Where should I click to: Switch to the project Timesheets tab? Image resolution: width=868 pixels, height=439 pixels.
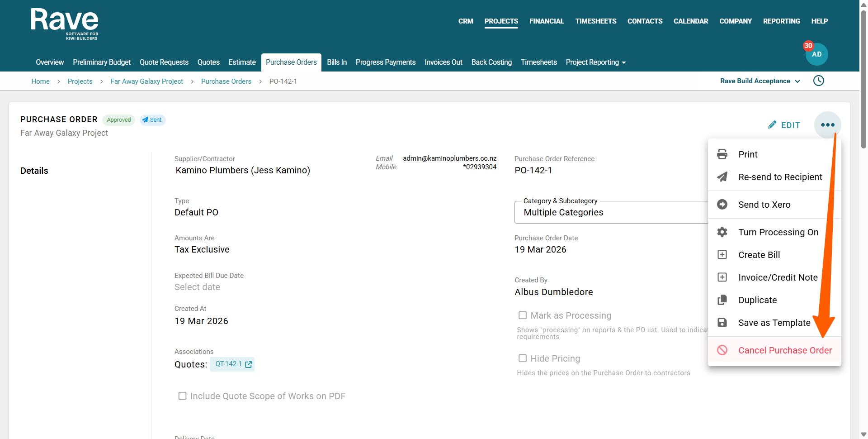539,62
